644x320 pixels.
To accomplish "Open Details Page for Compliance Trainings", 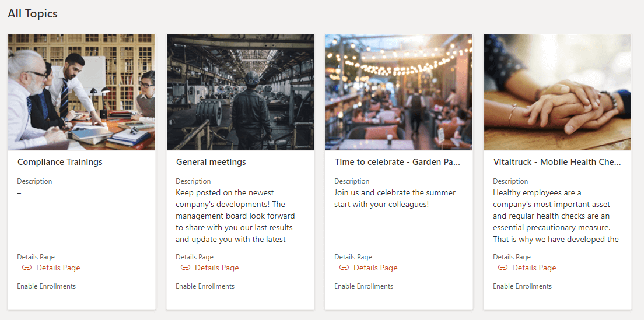I will coord(58,268).
